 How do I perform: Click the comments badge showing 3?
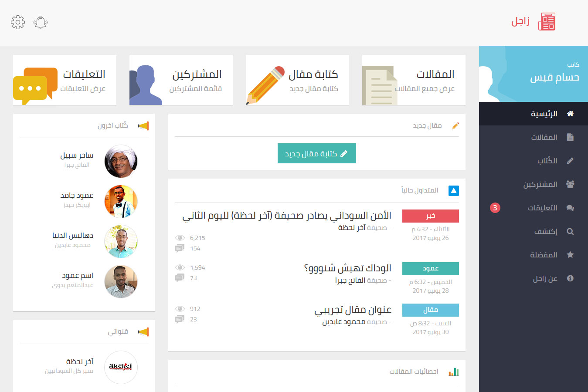[495, 208]
